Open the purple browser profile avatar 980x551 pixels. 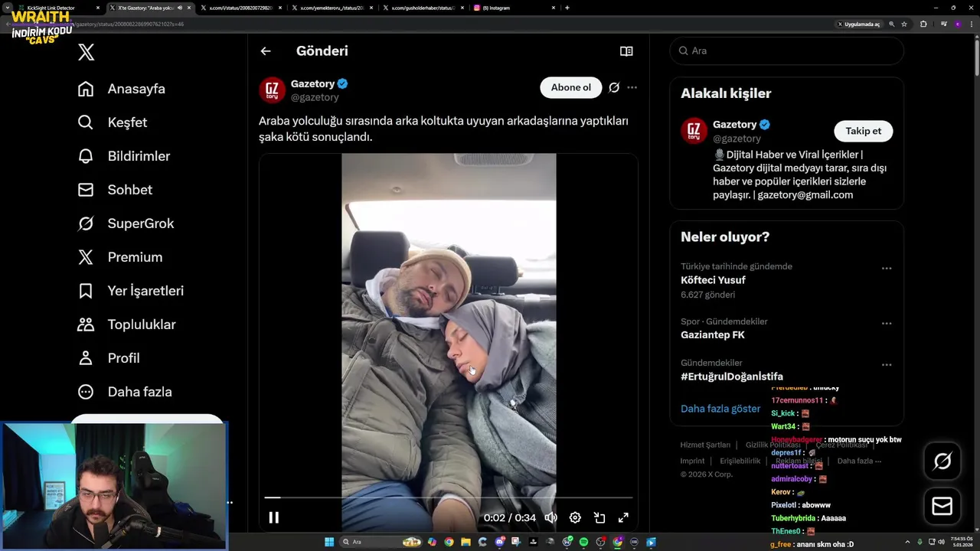958,24
